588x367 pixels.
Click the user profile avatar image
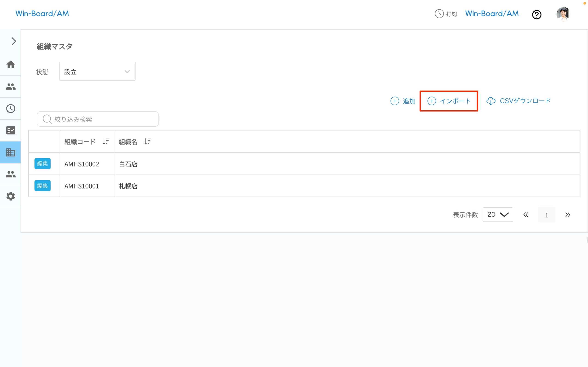(x=563, y=14)
